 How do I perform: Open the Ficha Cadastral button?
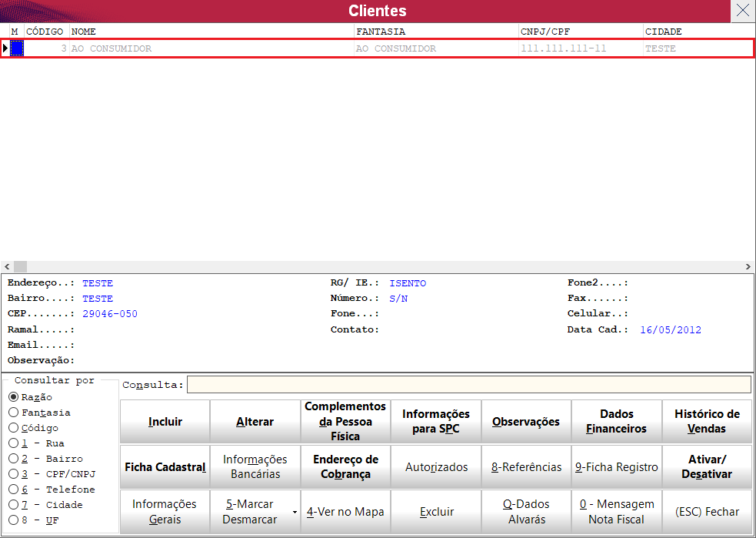click(x=165, y=466)
